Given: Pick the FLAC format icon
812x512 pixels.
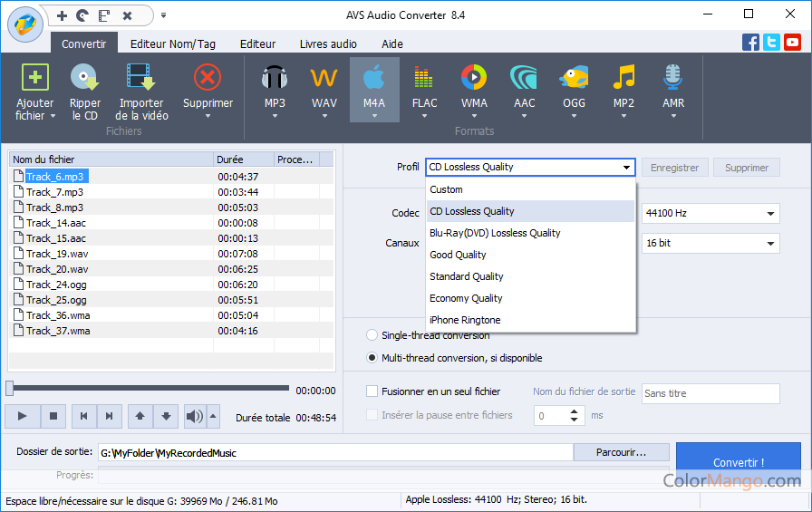Looking at the screenshot, I should coord(423,78).
